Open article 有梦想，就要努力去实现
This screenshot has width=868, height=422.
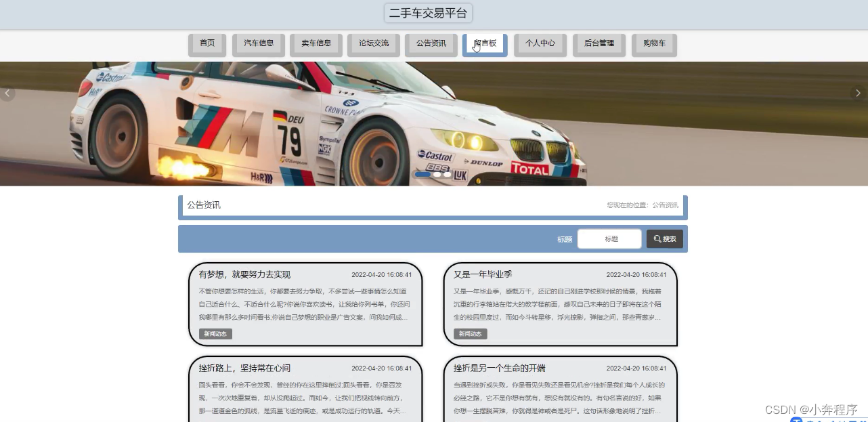[244, 274]
